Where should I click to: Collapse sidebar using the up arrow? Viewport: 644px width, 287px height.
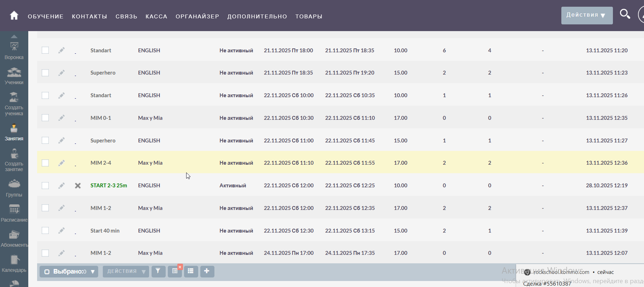point(14,36)
